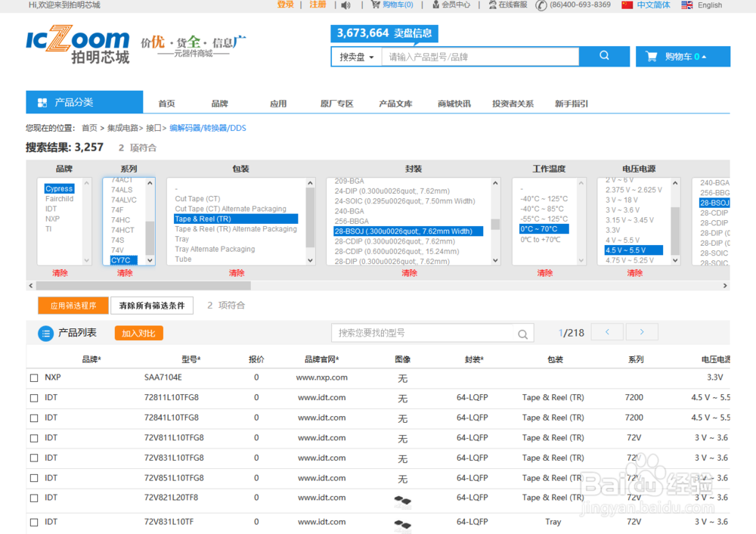The width and height of the screenshot is (756, 534).
Task: Open the 搜卖盘 search type dropdown
Action: pos(357,57)
